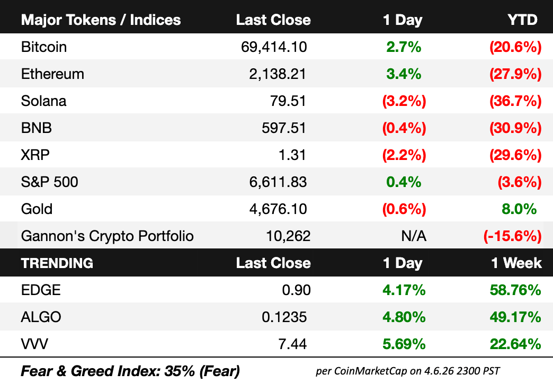Click the Gold row label

37,209
